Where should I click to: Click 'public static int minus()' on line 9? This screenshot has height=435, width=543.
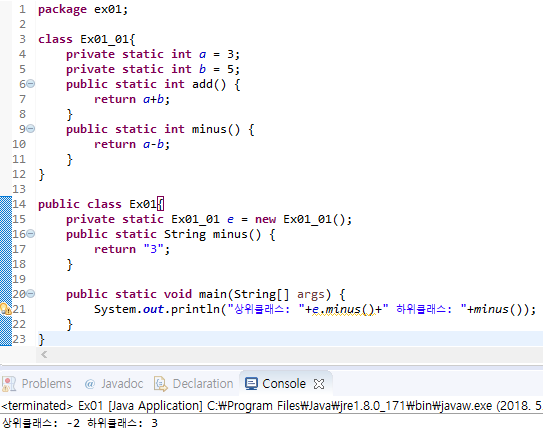coord(153,130)
